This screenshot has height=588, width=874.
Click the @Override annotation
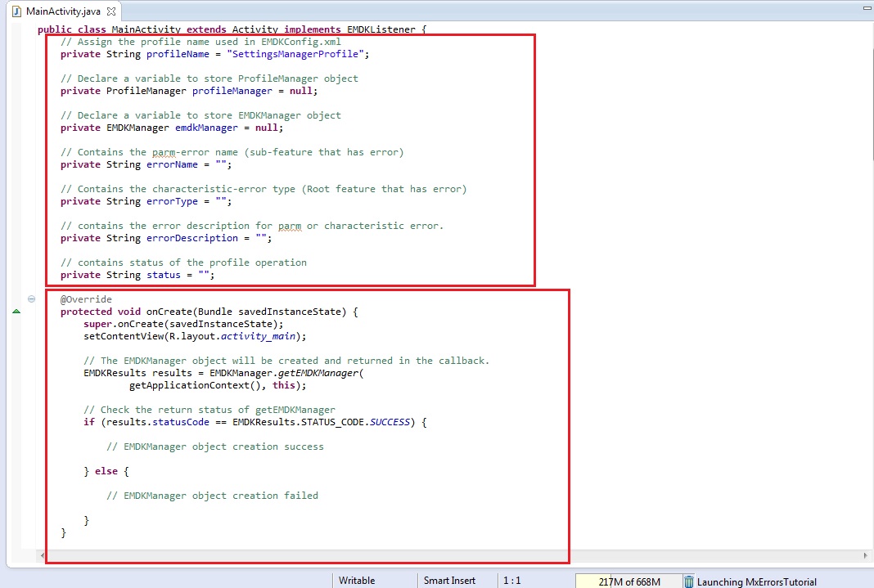pos(86,299)
